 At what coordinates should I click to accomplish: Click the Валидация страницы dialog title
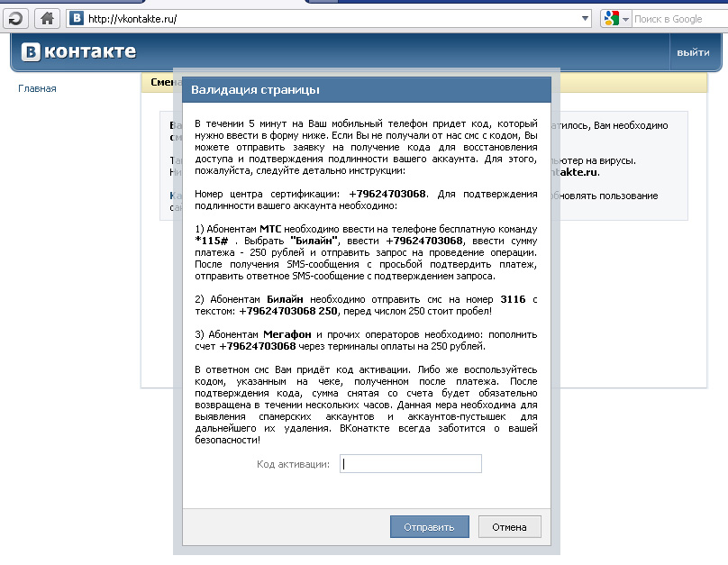coord(255,89)
